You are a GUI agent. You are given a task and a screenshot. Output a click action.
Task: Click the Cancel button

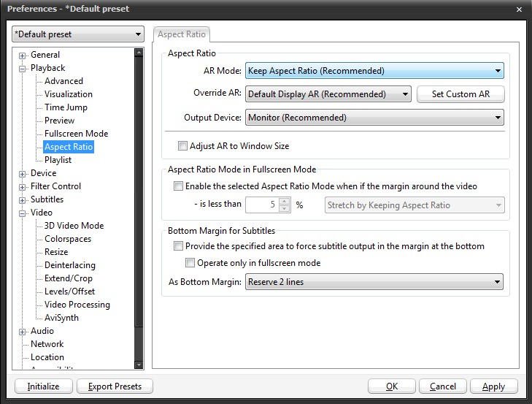(x=443, y=386)
